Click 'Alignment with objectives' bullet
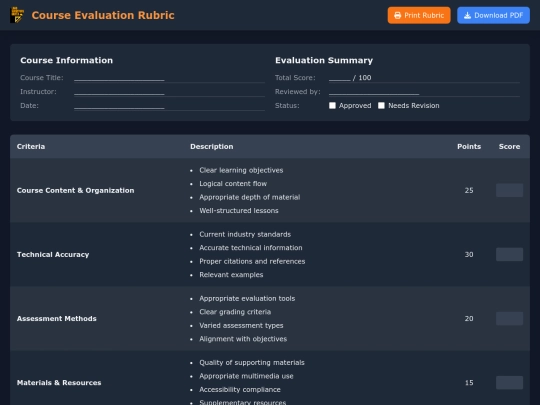Viewport: 540px width, 405px height. click(x=243, y=339)
